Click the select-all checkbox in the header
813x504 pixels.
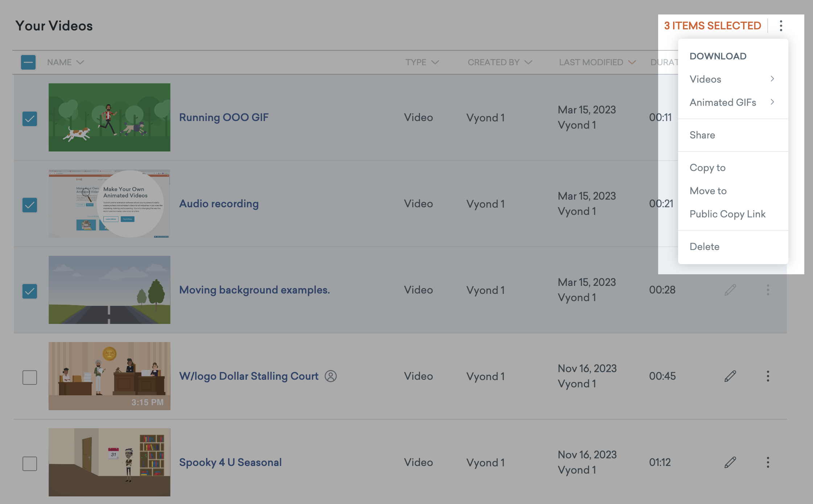(28, 62)
